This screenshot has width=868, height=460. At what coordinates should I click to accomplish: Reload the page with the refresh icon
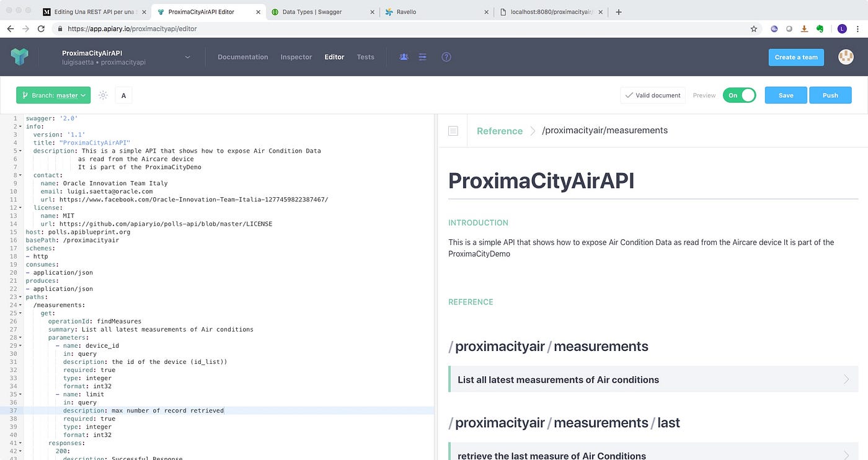pyautogui.click(x=41, y=29)
